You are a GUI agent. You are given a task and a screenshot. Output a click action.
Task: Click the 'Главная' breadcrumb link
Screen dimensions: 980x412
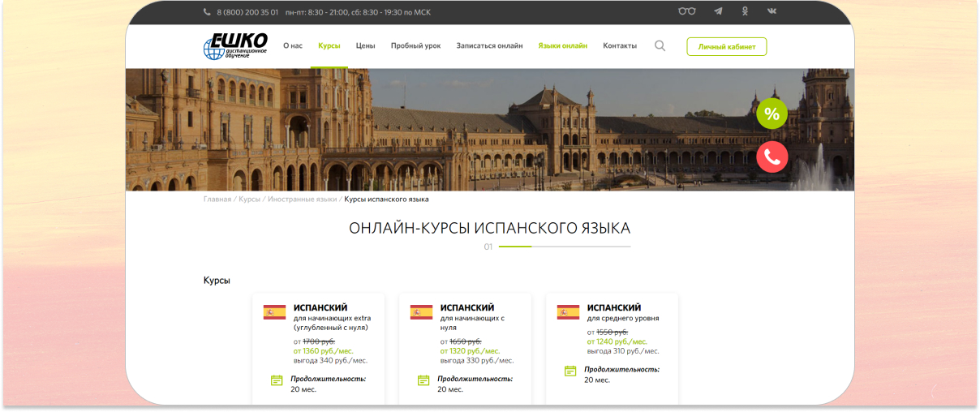point(217,200)
